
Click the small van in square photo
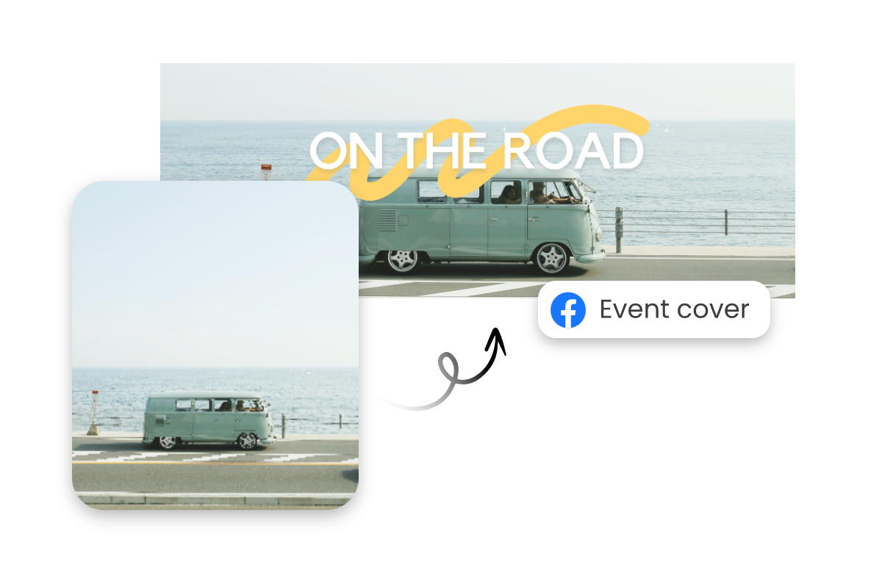point(209,420)
